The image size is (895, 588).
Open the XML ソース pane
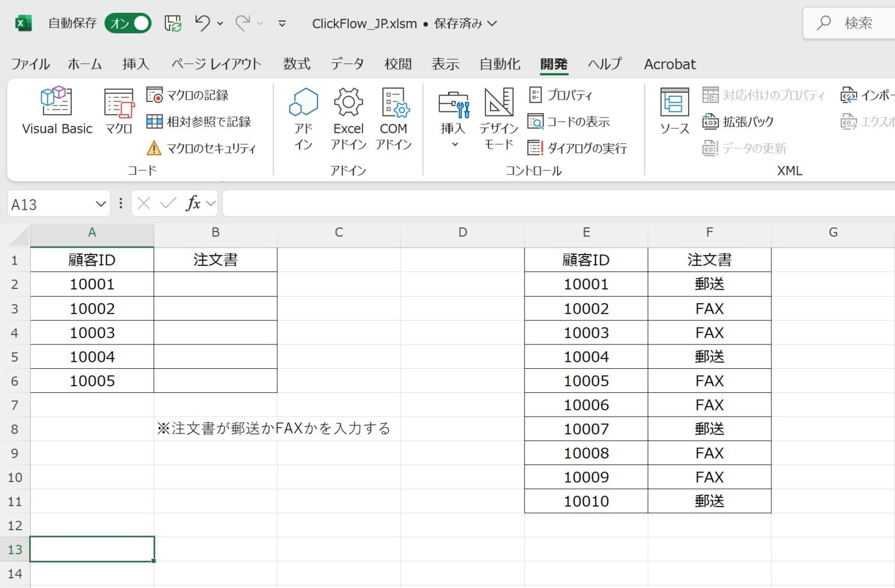(673, 111)
